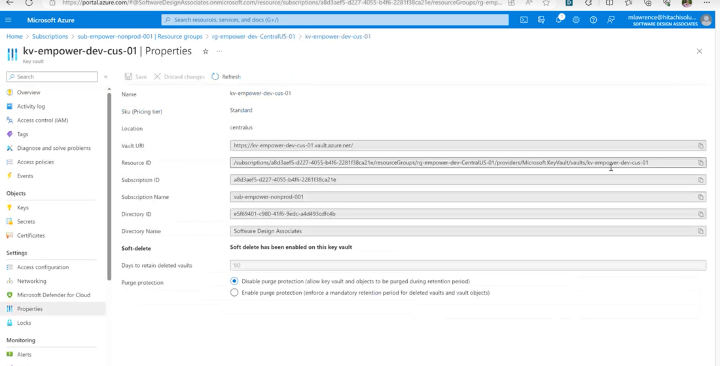Click the centralus location value

tap(241, 128)
